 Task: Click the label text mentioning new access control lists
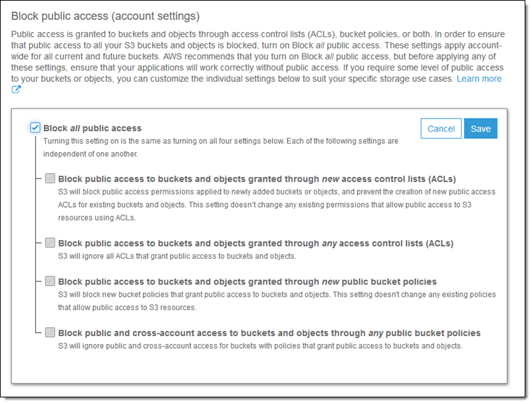click(x=257, y=178)
